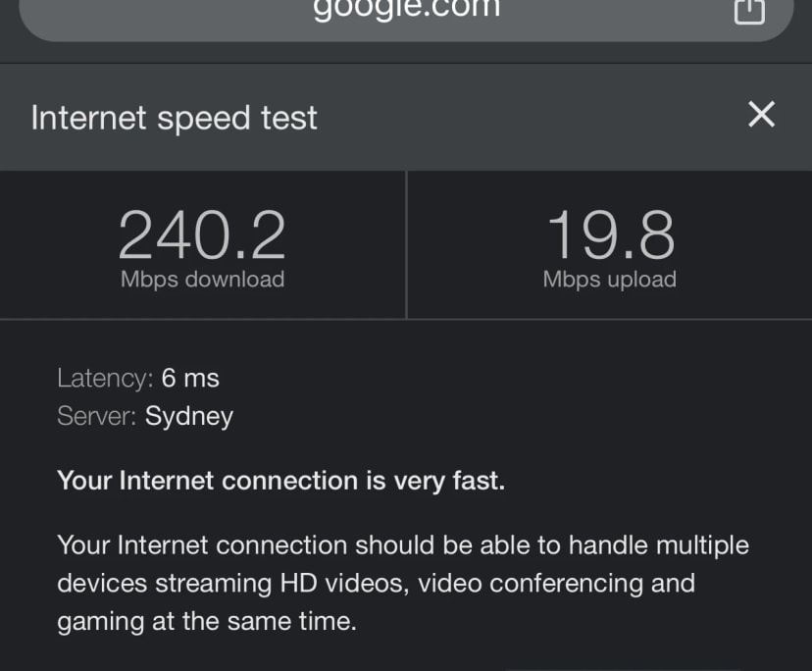Click "Your Internet connection is very fast." text
The image size is (812, 671).
point(280,481)
